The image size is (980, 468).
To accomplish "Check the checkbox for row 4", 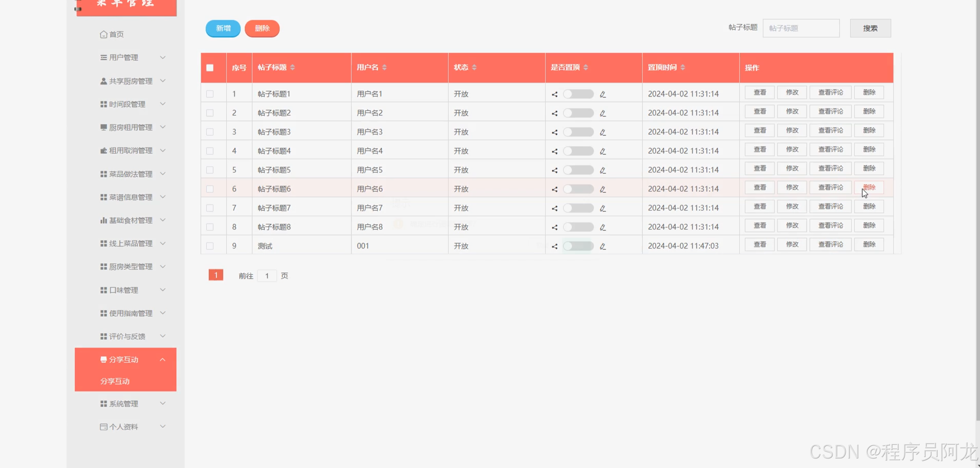I will 210,151.
